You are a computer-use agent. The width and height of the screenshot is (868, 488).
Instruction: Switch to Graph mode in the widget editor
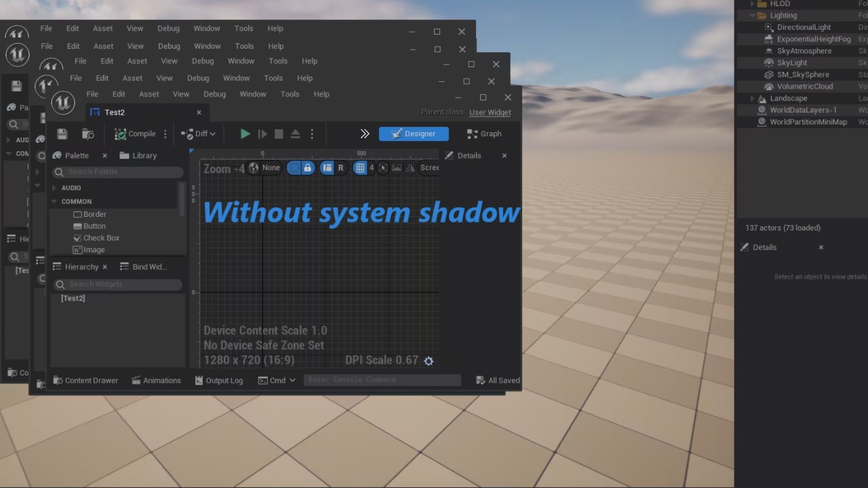click(x=485, y=134)
